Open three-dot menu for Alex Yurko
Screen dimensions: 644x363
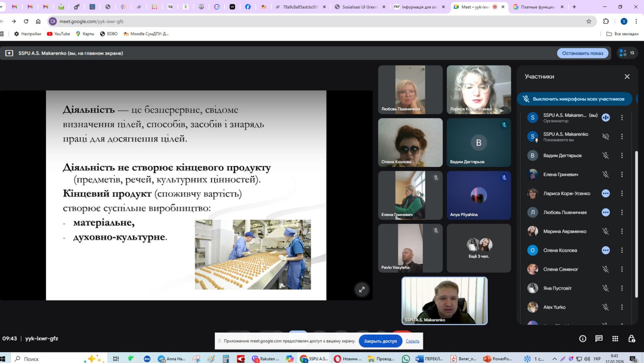(622, 307)
